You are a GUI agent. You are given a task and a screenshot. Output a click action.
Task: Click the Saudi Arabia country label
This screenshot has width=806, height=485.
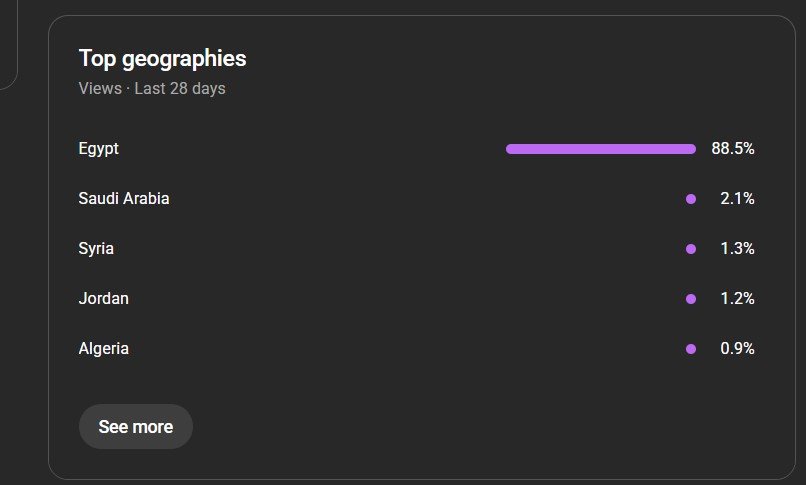pyautogui.click(x=124, y=199)
